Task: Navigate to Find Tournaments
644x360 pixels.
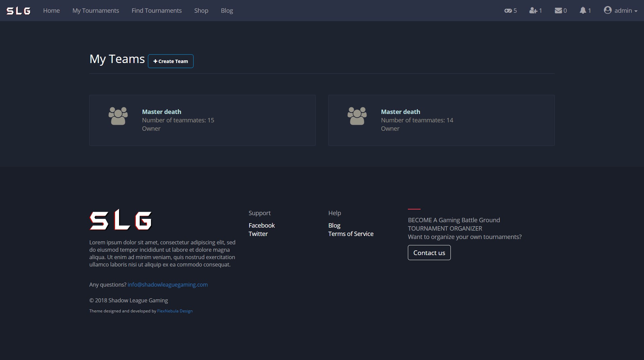Action: [x=157, y=11]
